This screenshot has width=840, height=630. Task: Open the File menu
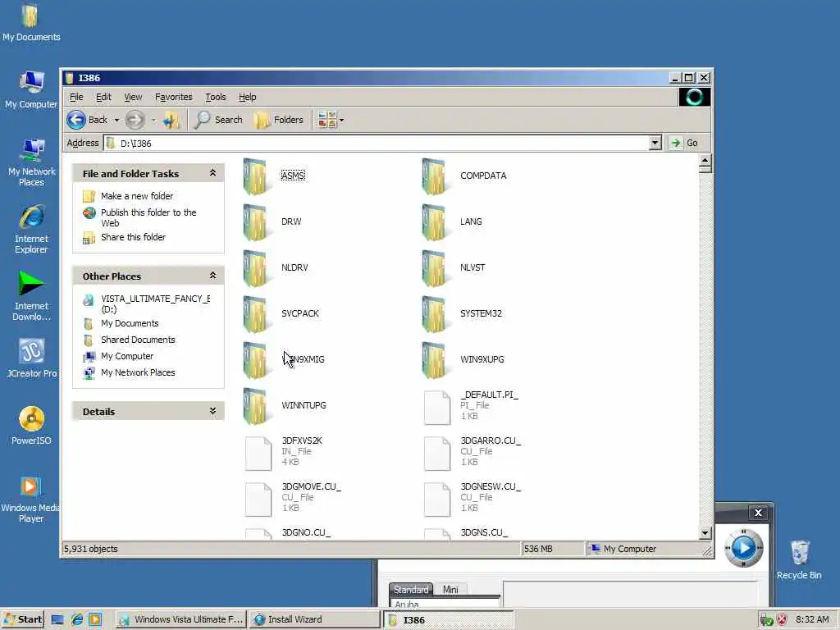(76, 97)
